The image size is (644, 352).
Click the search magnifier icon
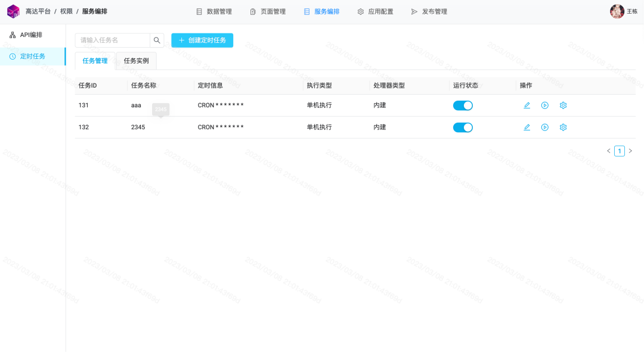[x=157, y=41]
